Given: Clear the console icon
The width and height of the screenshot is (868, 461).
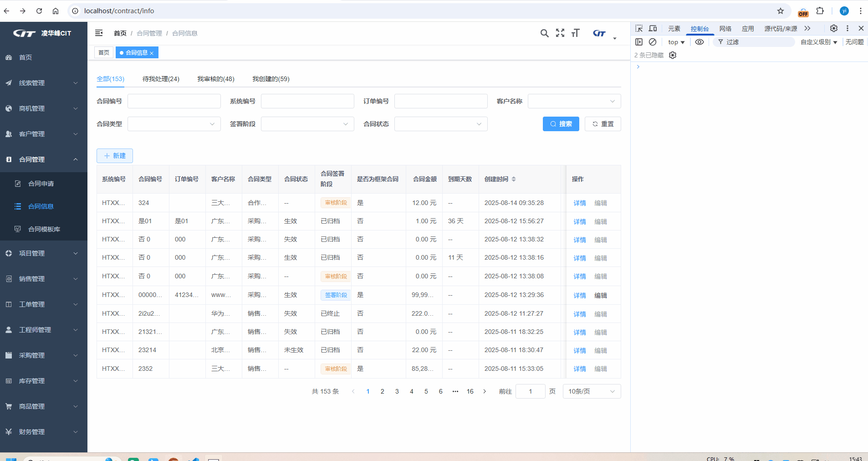Looking at the screenshot, I should click(x=653, y=42).
